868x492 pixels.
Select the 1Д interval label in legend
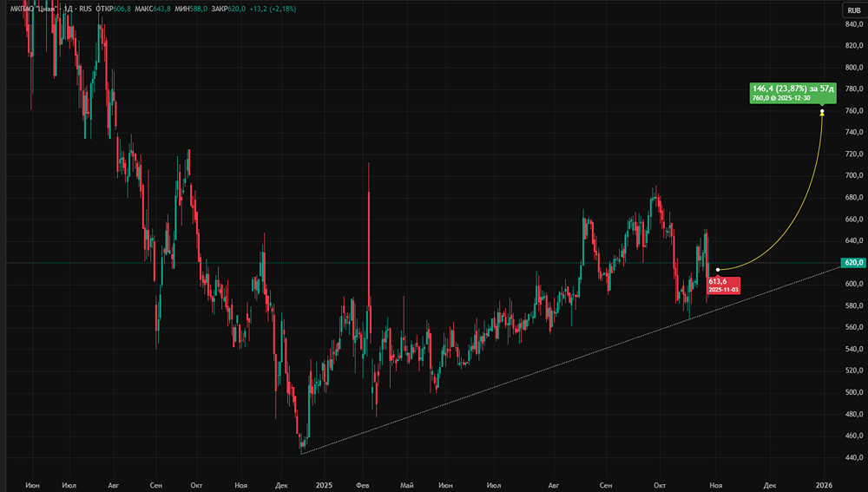click(68, 9)
